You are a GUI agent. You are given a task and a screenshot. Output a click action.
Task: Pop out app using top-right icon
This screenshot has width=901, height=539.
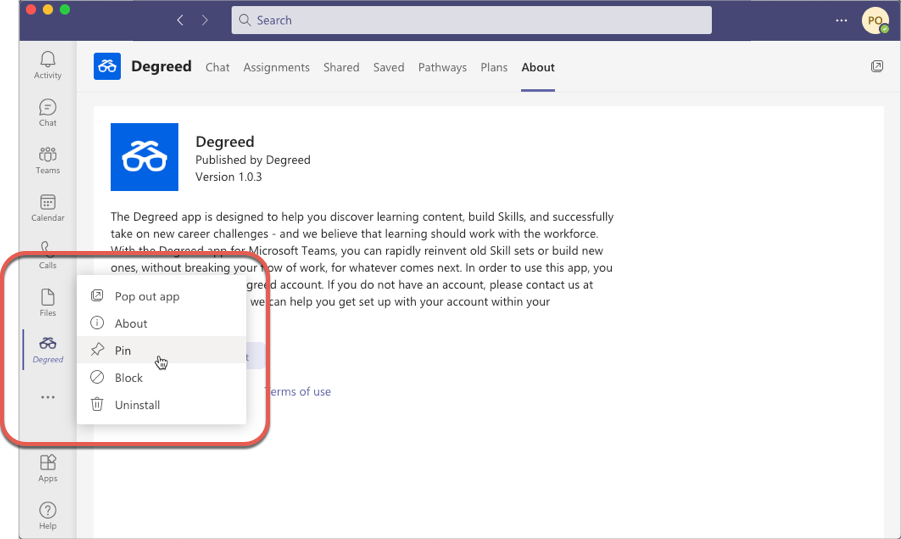[876, 67]
